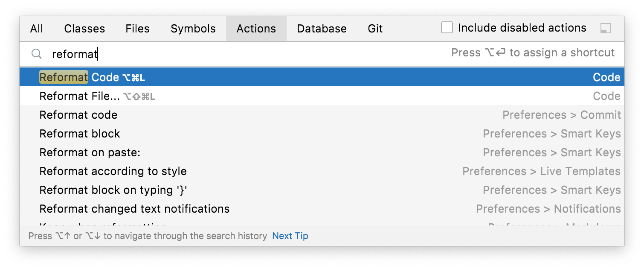This screenshot has width=644, height=269.
Task: Switch to the All search tab
Action: [x=36, y=29]
